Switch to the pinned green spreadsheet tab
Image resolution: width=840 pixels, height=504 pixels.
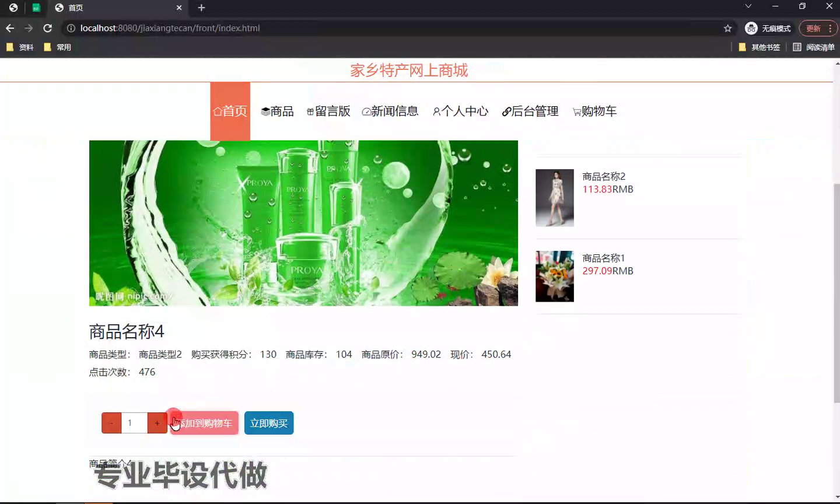tap(36, 8)
